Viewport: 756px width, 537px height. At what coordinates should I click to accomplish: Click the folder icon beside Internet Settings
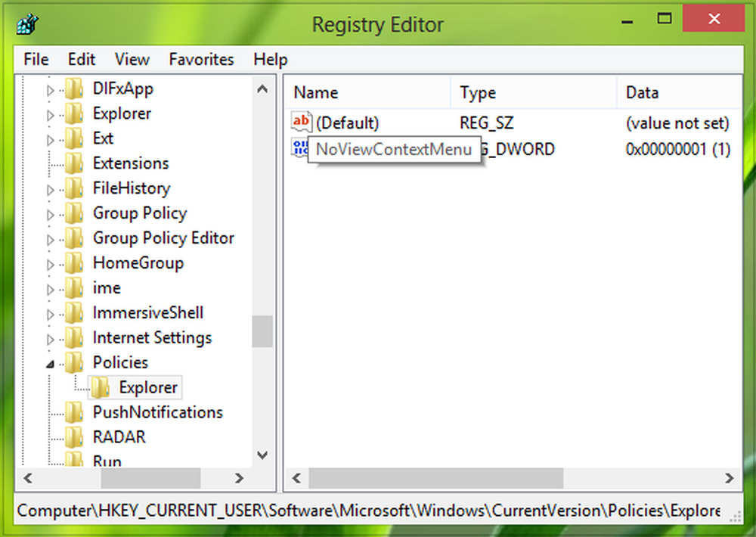coord(74,338)
